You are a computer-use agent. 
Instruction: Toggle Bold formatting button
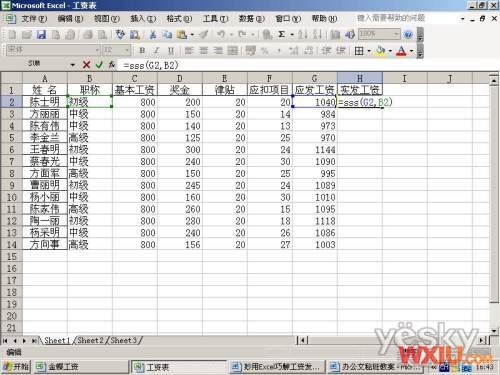coord(142,51)
